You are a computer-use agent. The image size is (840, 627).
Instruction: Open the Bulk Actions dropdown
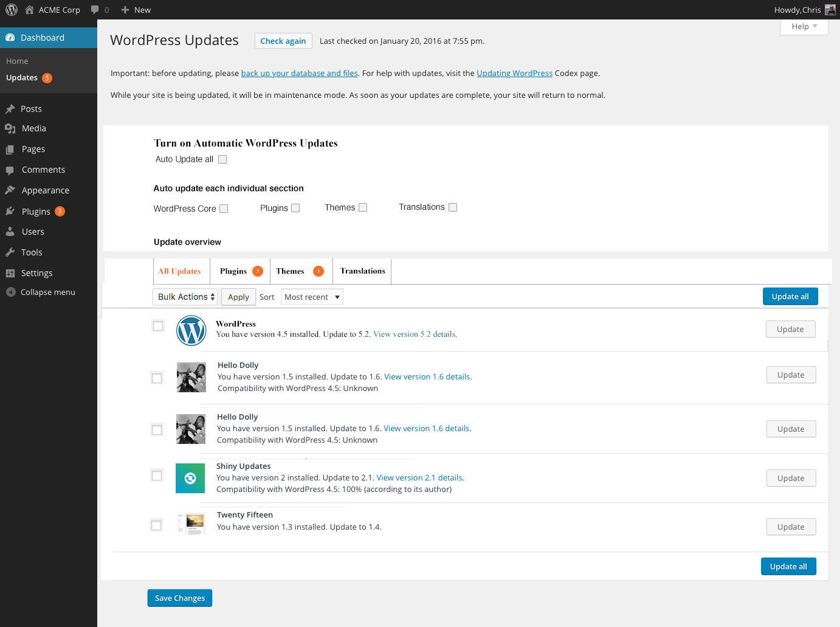pos(185,297)
